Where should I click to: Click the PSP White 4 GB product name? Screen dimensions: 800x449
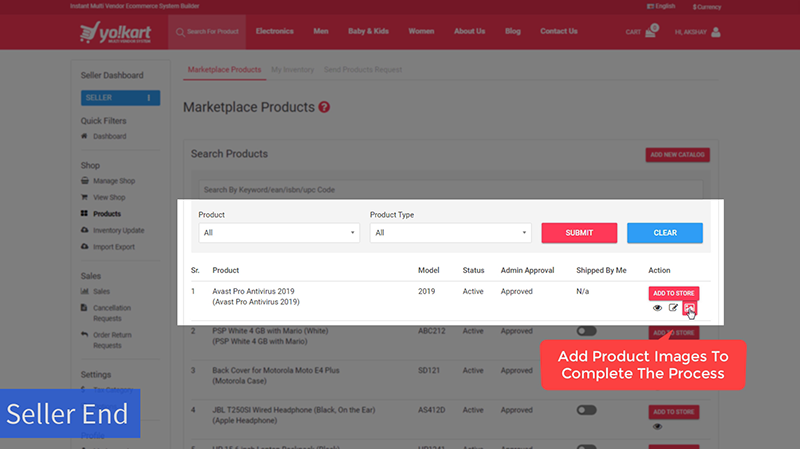(270, 331)
